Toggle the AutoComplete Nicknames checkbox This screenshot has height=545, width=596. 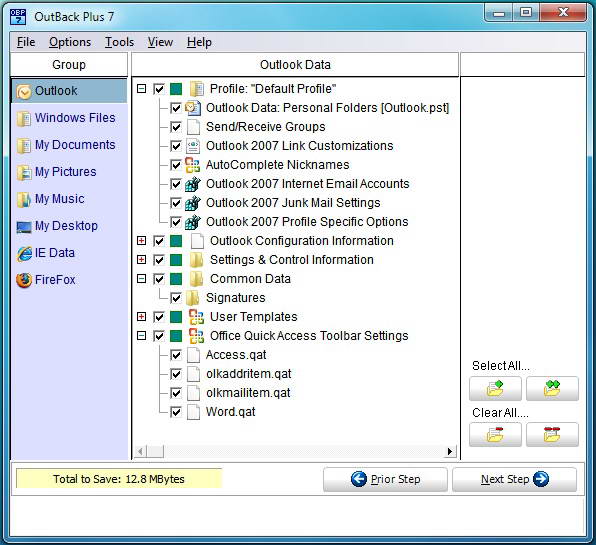coord(176,165)
